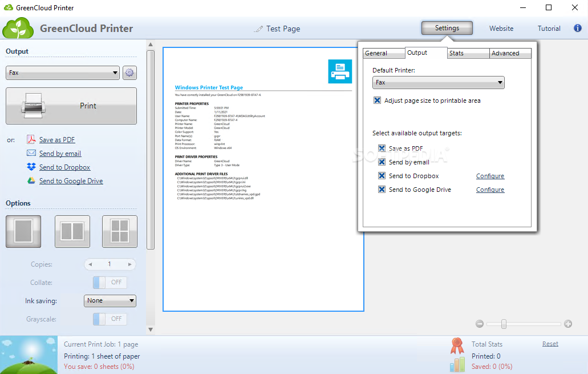Image resolution: width=588 pixels, height=374 pixels.
Task: Click the left panel scrollbar thumb
Action: click(151, 150)
